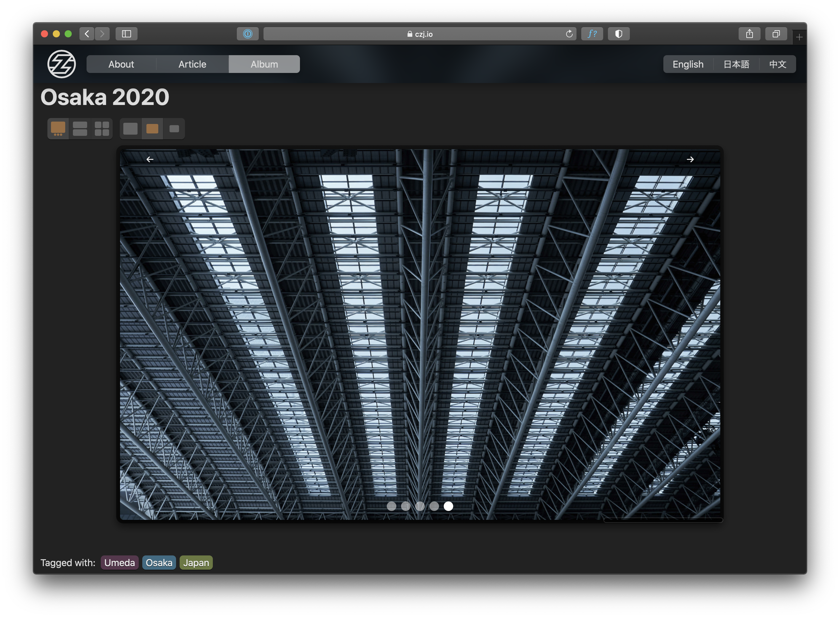Image resolution: width=840 pixels, height=618 pixels.
Task: Go to previous photo arrow
Action: click(x=150, y=159)
